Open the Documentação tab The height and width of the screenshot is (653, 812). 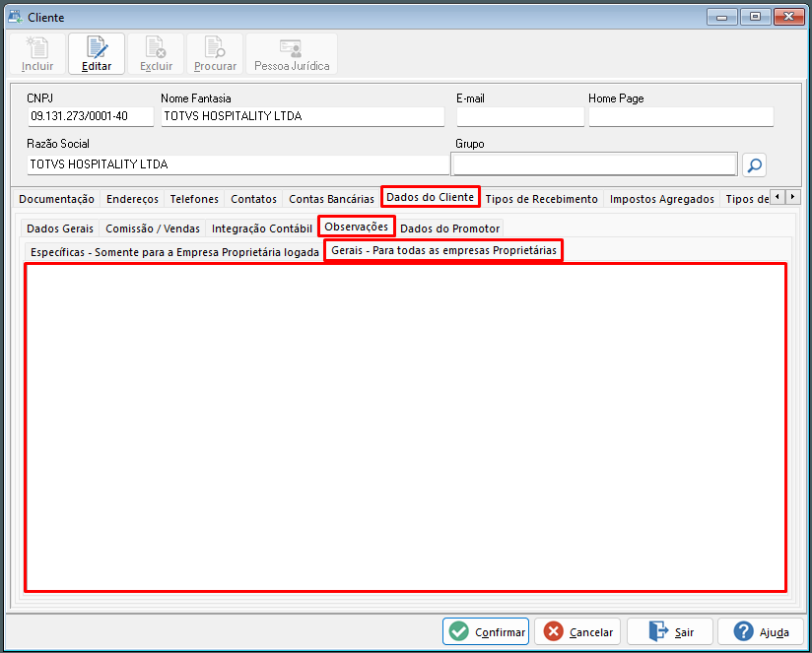56,199
